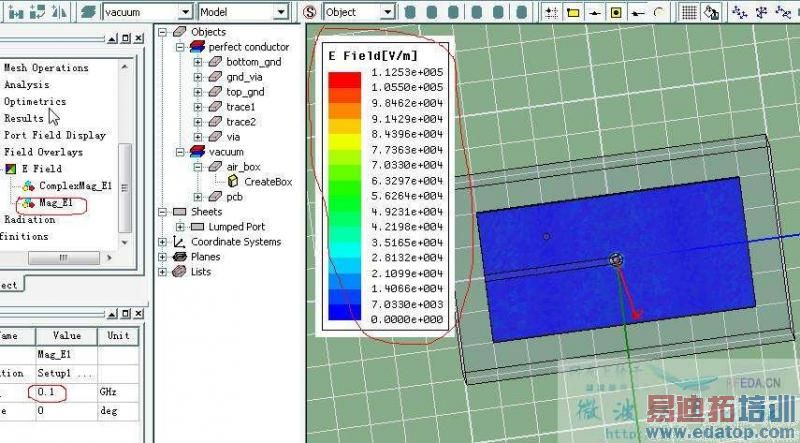Click the rightmost coordinate system icon in toolbar

[783, 12]
